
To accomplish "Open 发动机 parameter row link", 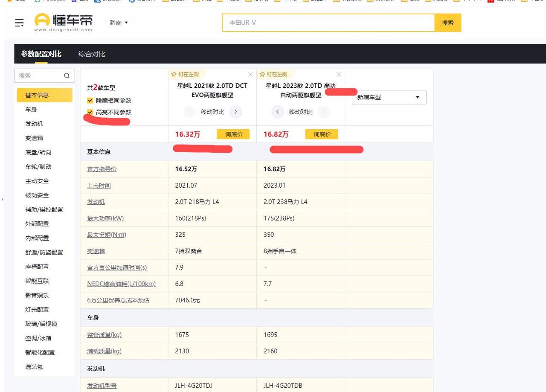I will (96, 202).
